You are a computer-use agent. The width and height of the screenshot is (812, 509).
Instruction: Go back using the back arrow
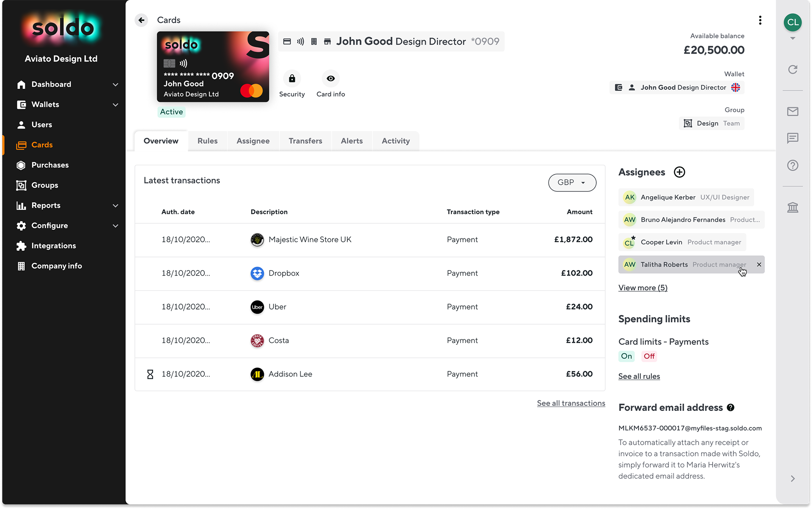141,20
